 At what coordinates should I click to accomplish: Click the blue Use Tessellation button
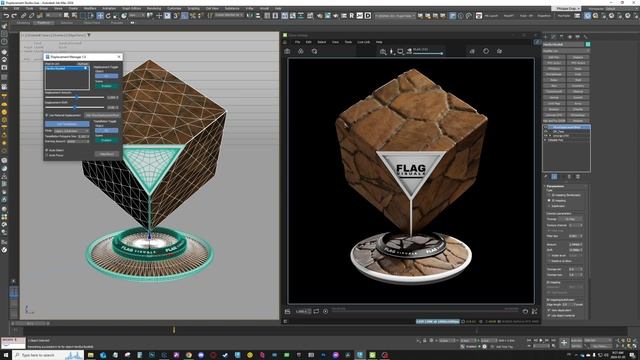pyautogui.click(x=67, y=124)
